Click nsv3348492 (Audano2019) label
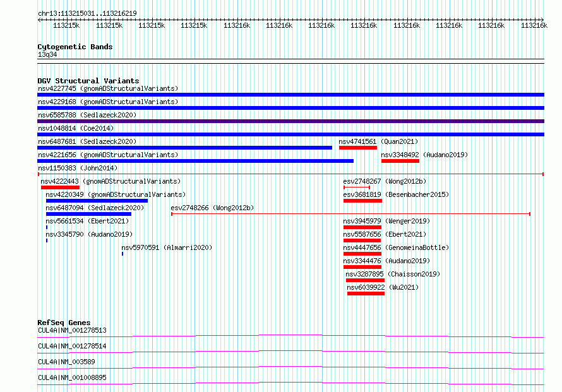The width and height of the screenshot is (562, 392). 424,155
